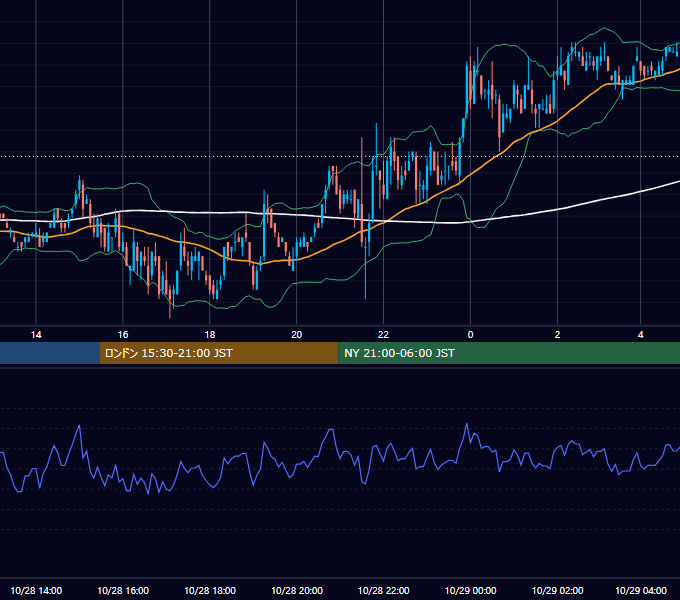Click the hour label 14 on the axis

click(36, 335)
